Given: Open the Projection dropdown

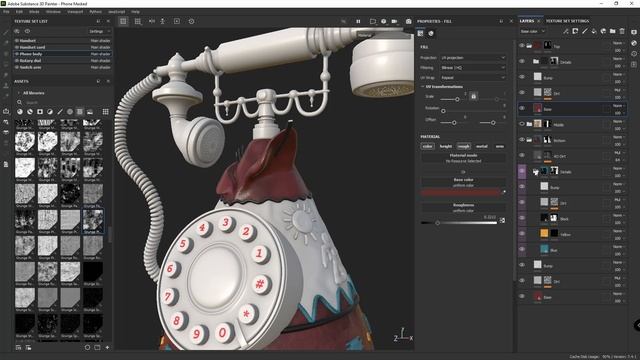Looking at the screenshot, I should [473, 58].
